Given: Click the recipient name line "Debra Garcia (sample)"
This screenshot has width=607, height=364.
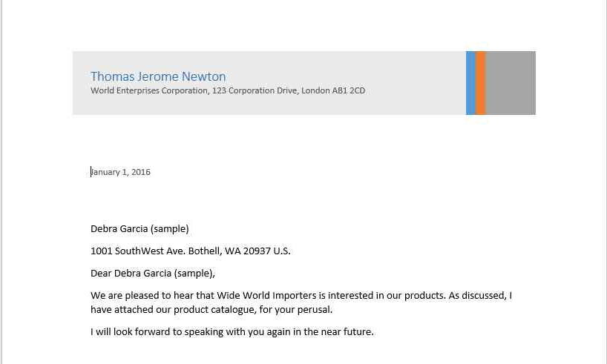Looking at the screenshot, I should click(x=140, y=229).
